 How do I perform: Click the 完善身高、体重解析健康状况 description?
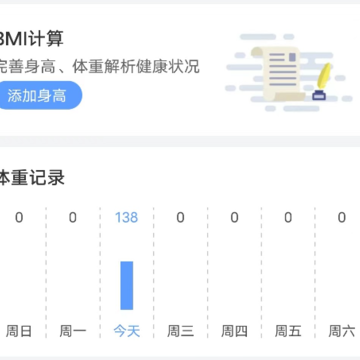coord(99,66)
